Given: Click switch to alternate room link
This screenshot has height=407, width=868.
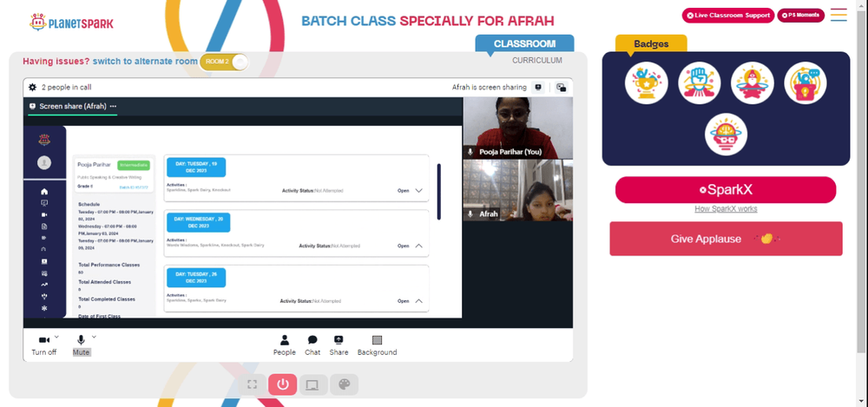Looking at the screenshot, I should [x=145, y=62].
